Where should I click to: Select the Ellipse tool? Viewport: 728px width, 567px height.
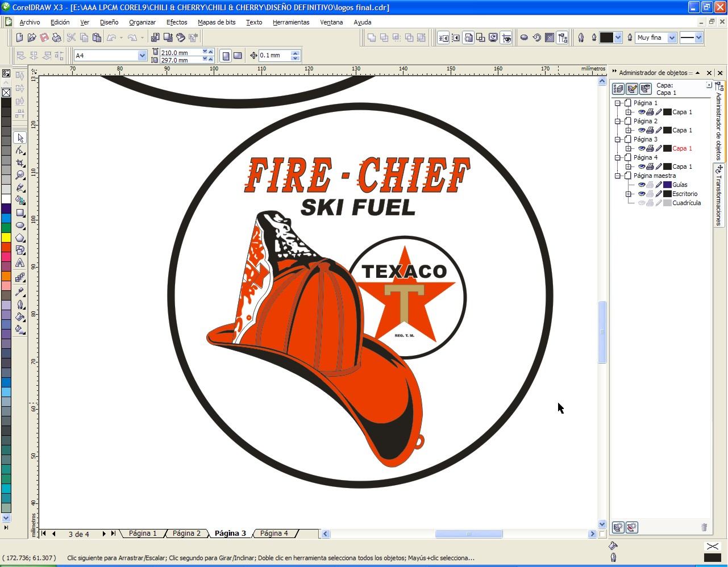click(20, 226)
